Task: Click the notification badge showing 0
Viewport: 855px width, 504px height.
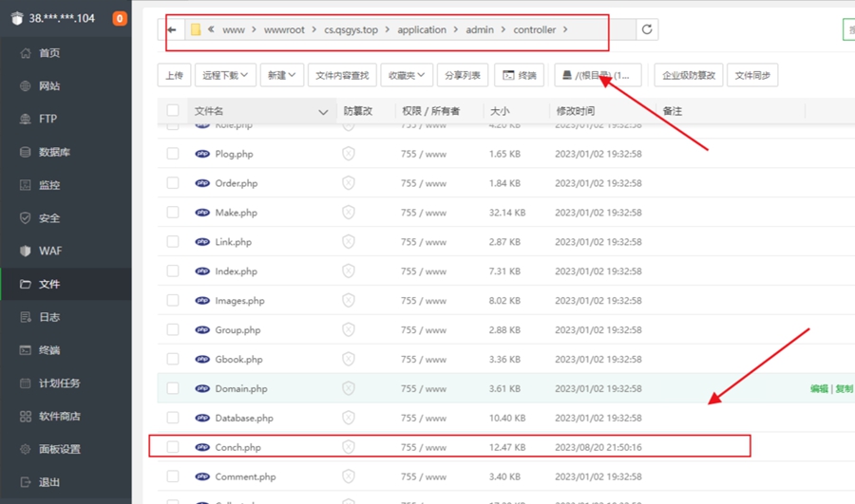Action: pyautogui.click(x=120, y=18)
